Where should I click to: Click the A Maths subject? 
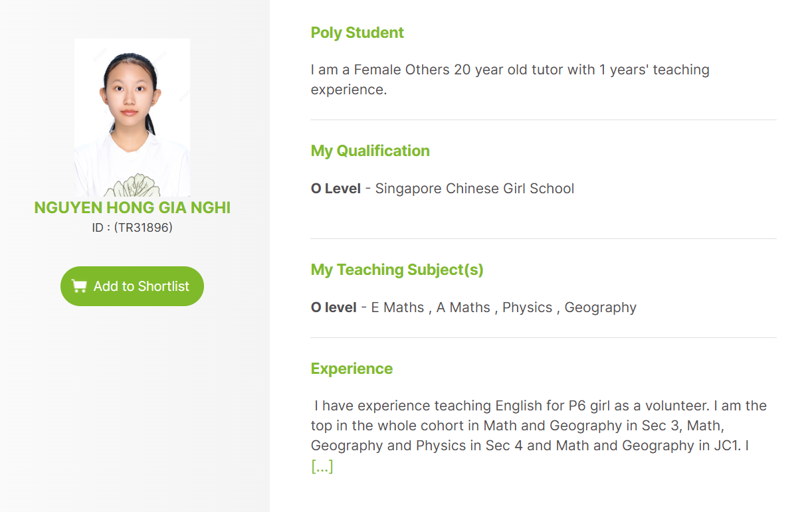[x=463, y=307]
